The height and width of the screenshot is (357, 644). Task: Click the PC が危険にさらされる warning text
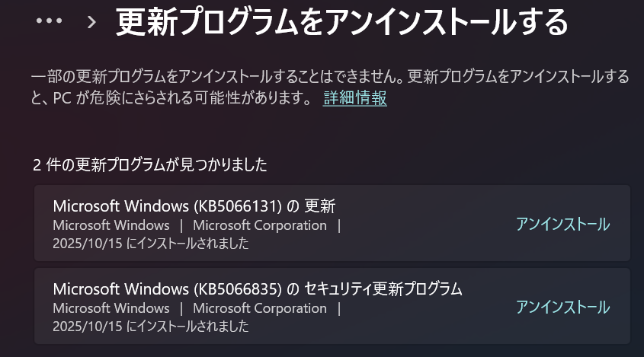click(180, 98)
